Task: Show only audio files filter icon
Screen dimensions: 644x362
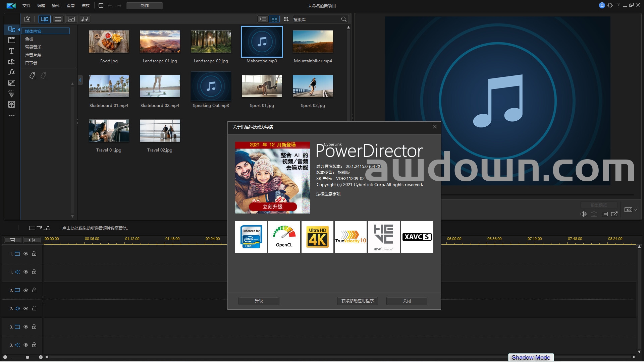Action: point(85,19)
